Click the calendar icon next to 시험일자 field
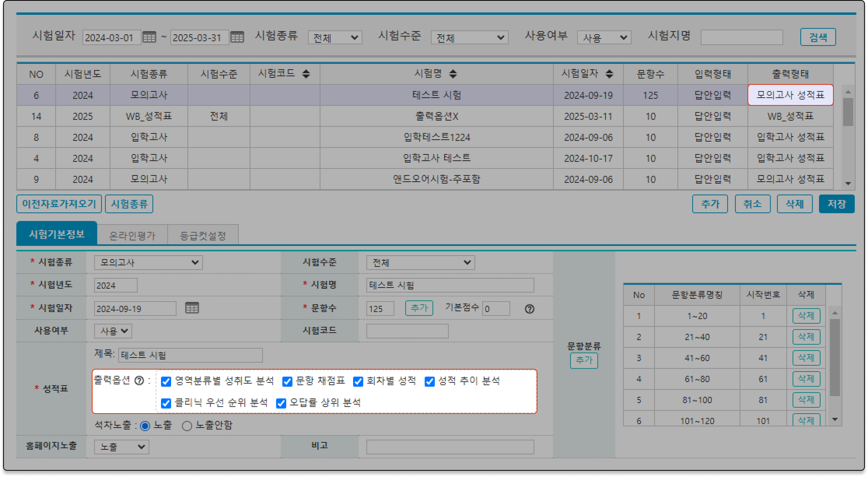Image resolution: width=868 pixels, height=477 pixels. 192,308
